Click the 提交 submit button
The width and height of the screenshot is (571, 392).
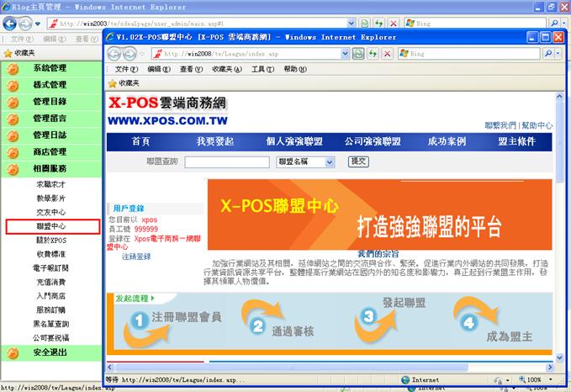[358, 161]
